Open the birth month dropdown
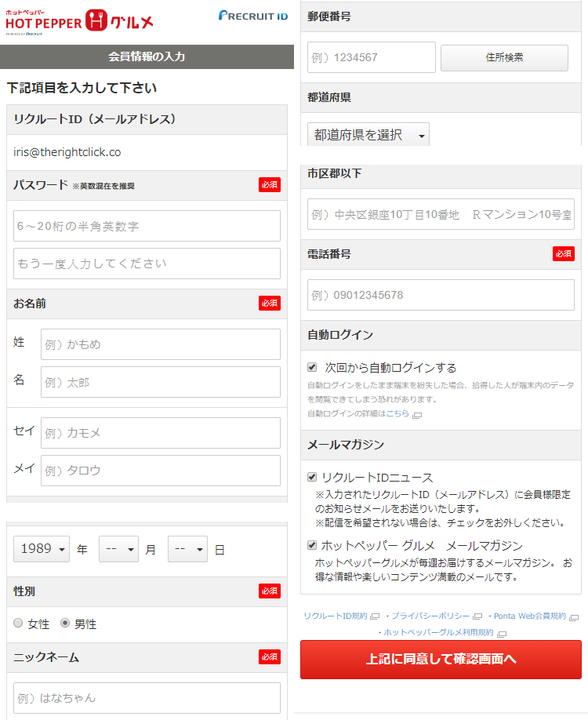The width and height of the screenshot is (588, 720). (x=118, y=549)
